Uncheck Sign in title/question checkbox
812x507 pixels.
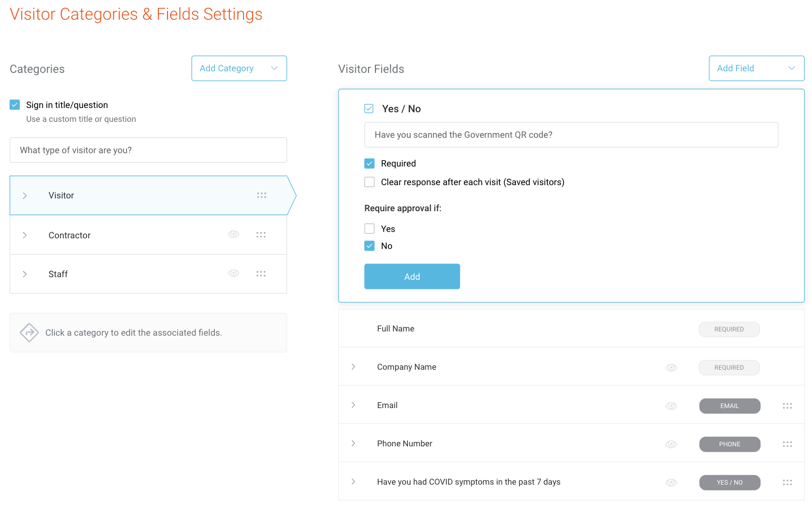pos(15,105)
